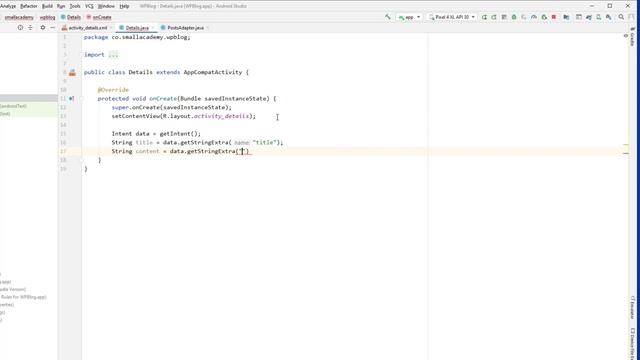
Task: Click the Debug app bug icon
Action: click(x=514, y=17)
